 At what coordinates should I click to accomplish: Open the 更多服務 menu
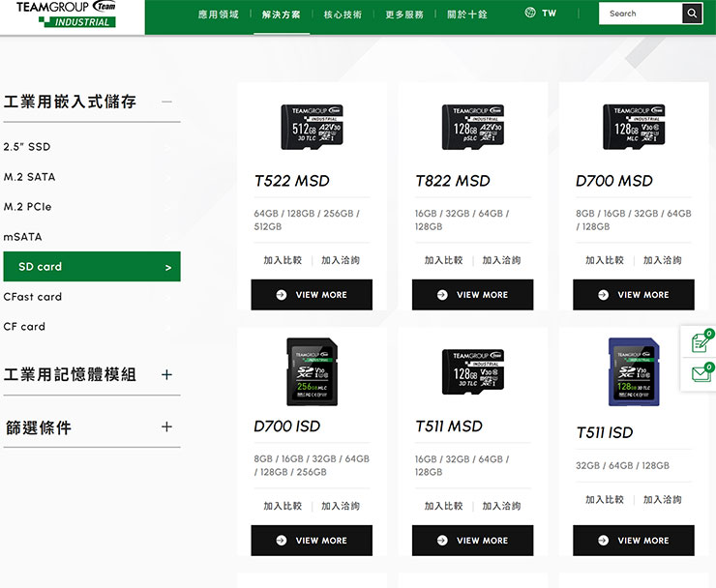(x=404, y=15)
